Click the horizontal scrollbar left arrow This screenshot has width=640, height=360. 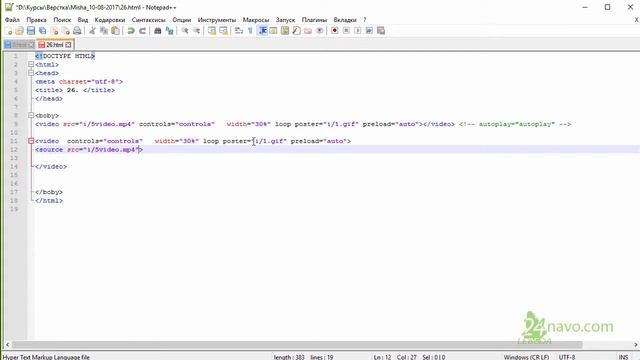[x=7, y=344]
